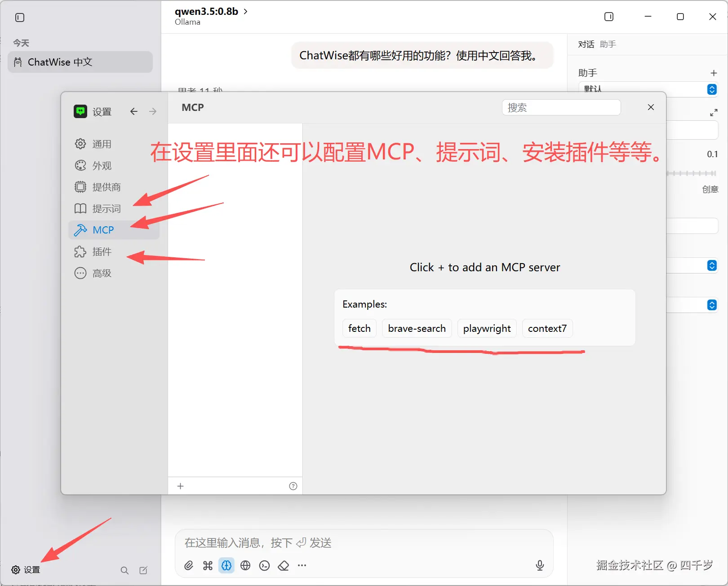Toggle thinking mode with the brain icon
728x586 pixels.
226,565
